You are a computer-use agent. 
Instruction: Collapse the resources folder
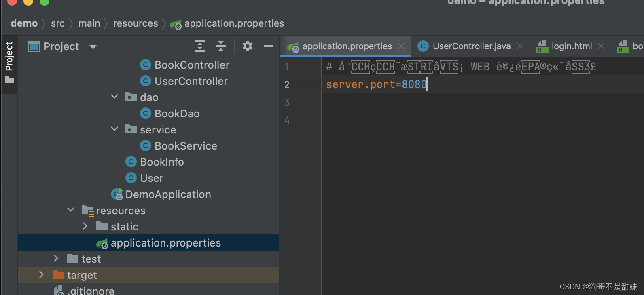pos(71,210)
